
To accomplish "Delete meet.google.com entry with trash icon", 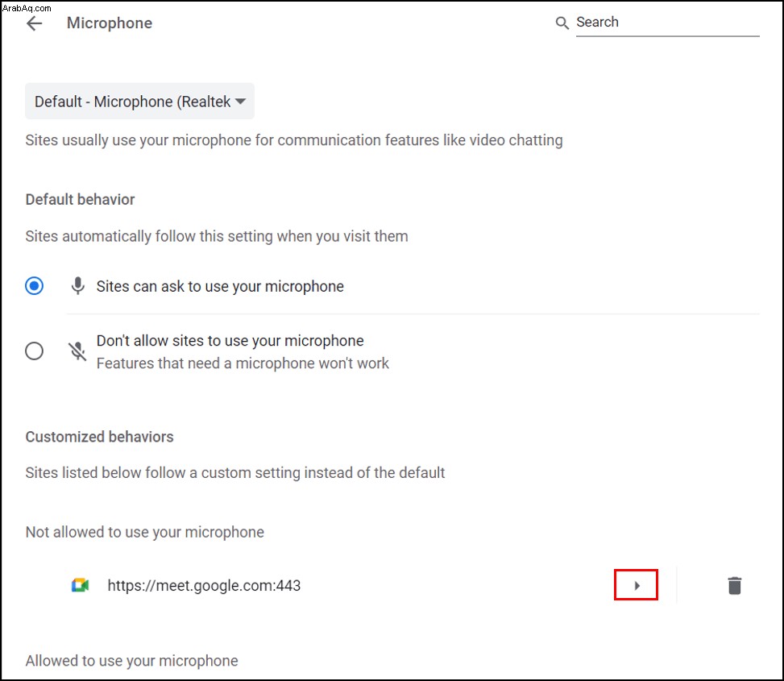I will [x=735, y=586].
